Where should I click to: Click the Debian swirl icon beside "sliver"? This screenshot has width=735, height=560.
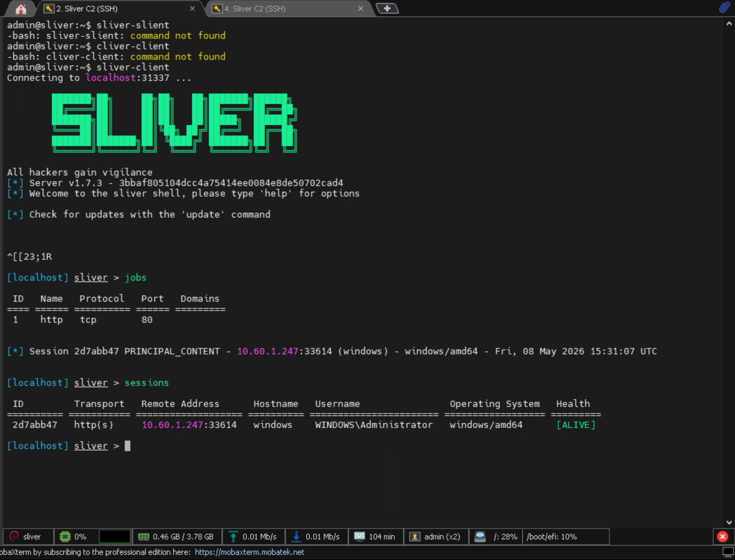[14, 537]
